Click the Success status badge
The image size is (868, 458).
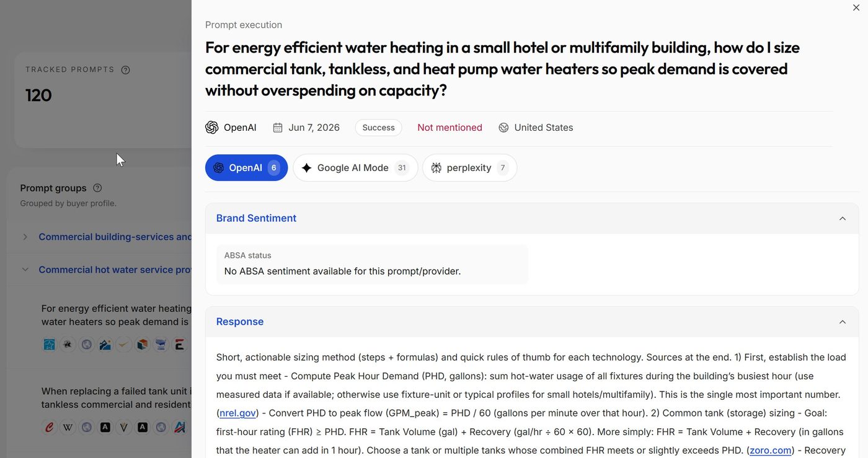(x=378, y=128)
